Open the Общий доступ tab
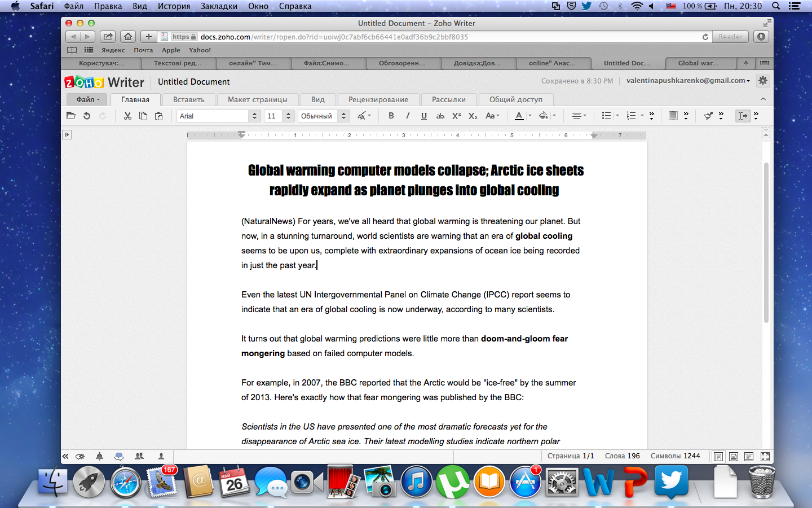This screenshot has width=812, height=508. [x=516, y=99]
